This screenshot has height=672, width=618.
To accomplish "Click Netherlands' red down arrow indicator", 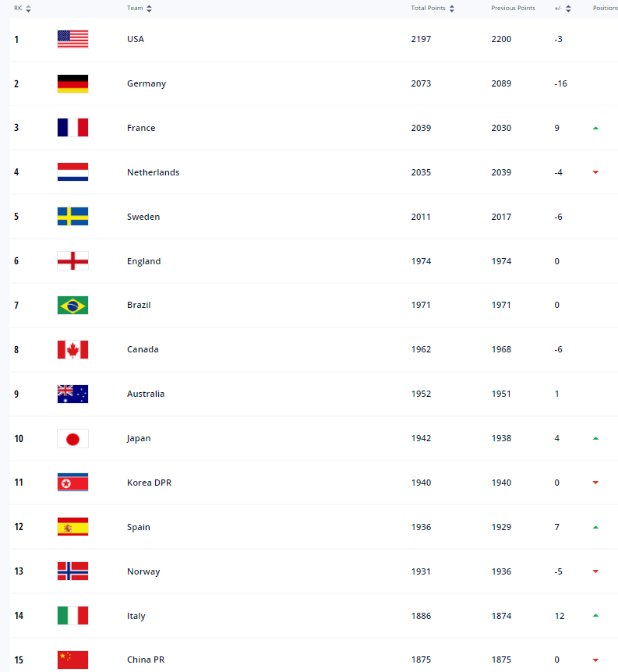I will pos(595,172).
